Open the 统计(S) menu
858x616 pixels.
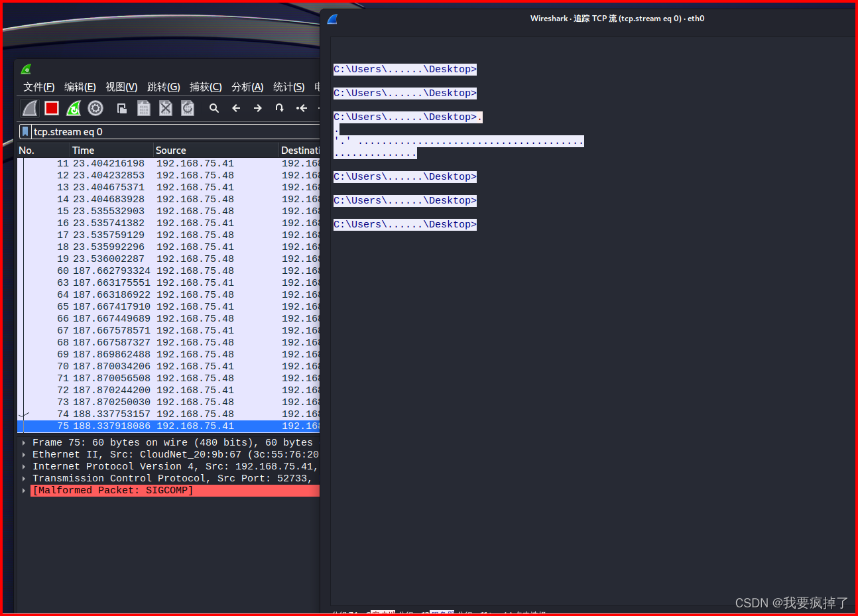(289, 87)
